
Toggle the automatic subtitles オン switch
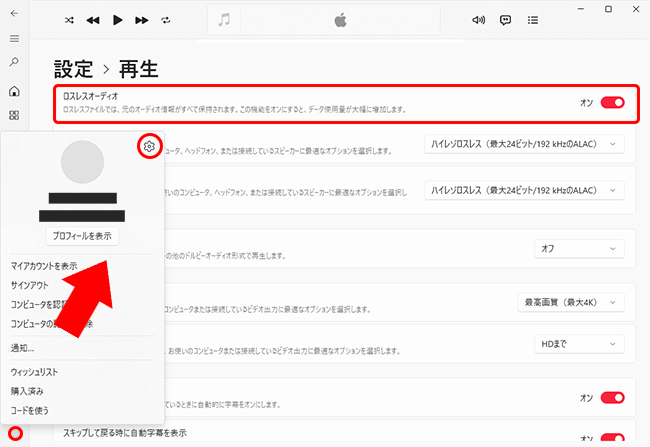pos(613,398)
